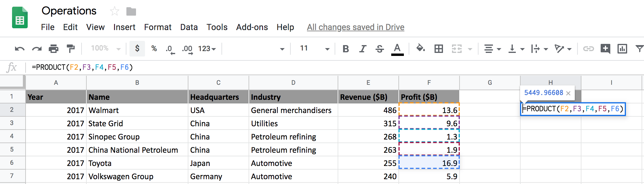644x184 pixels.
Task: Click the filter funnel icon
Action: [x=639, y=48]
